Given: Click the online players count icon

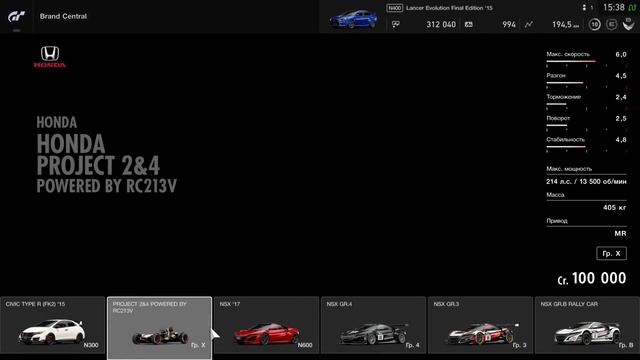Looking at the screenshot, I should [584, 7].
